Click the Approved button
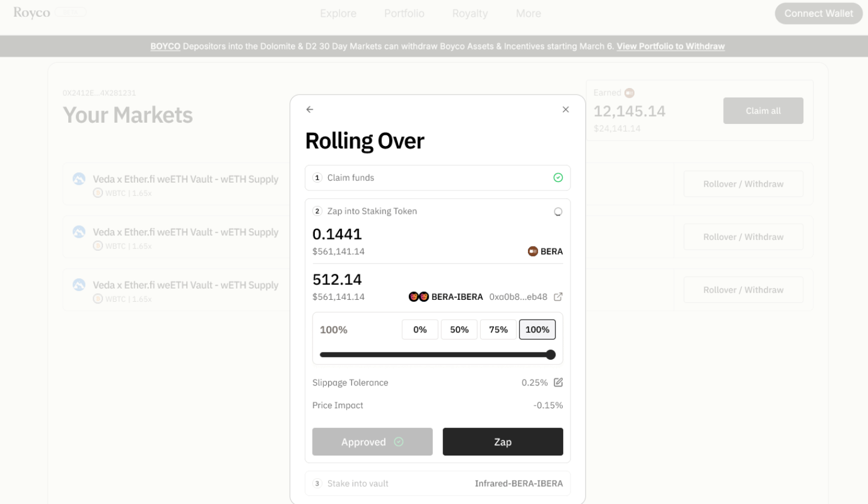This screenshot has height=504, width=868. click(x=372, y=442)
